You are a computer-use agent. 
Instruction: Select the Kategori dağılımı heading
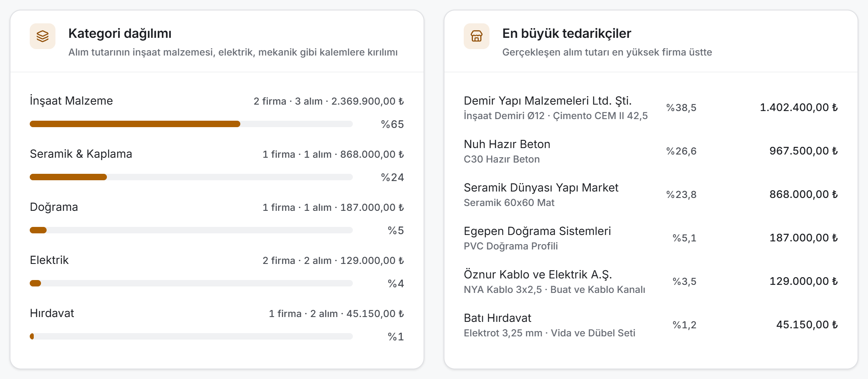[x=120, y=33]
